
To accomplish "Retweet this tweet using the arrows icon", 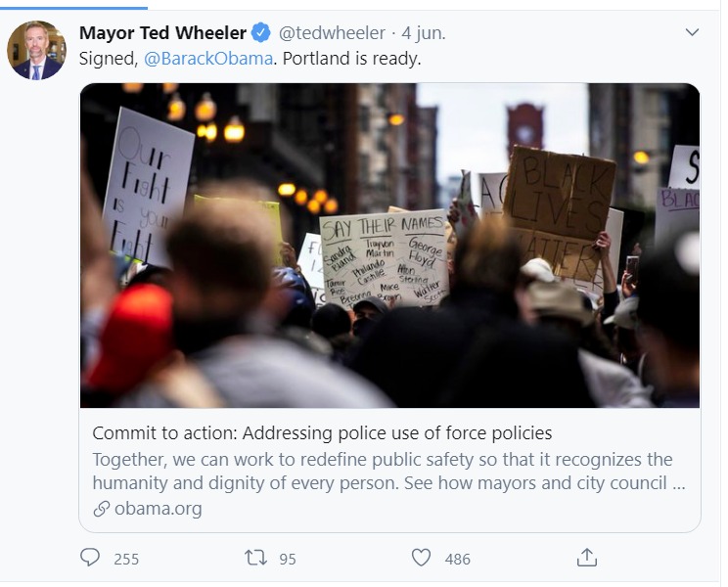I will point(255,558).
